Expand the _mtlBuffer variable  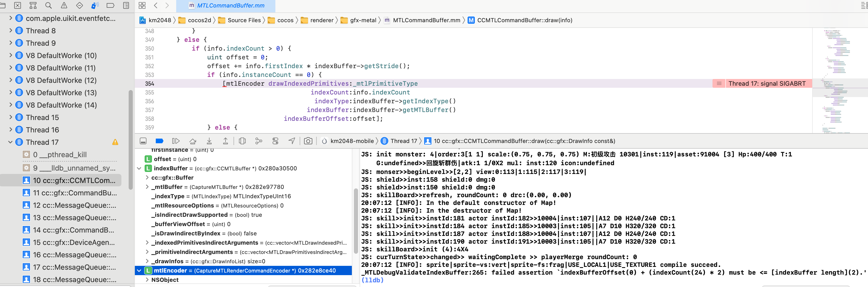[x=147, y=187]
